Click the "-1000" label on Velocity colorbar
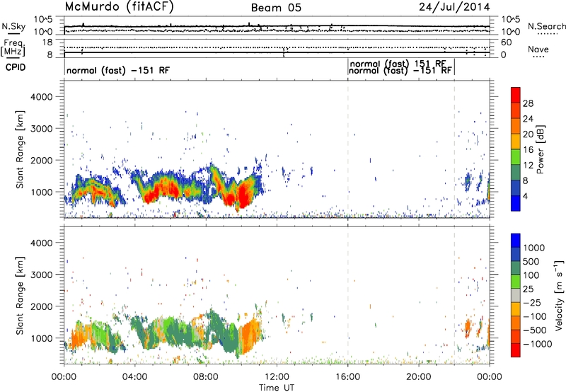566x392 pixels. 537,344
